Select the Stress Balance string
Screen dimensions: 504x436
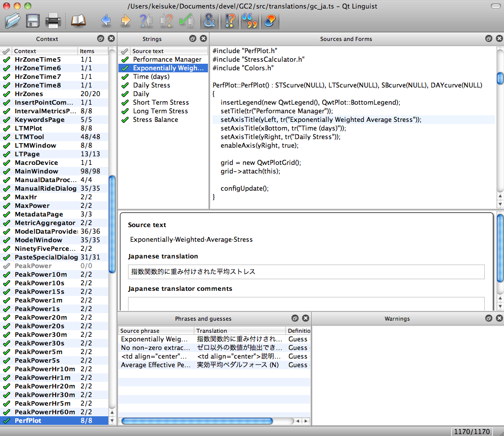coord(163,120)
